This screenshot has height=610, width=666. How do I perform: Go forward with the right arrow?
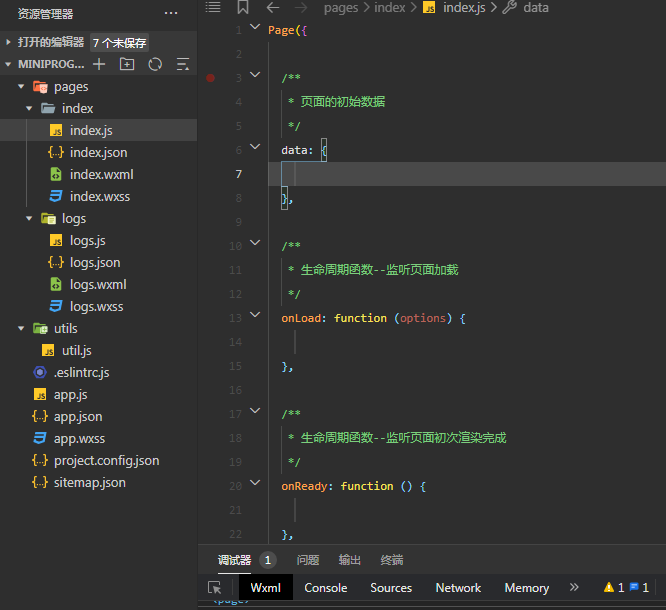tap(301, 7)
